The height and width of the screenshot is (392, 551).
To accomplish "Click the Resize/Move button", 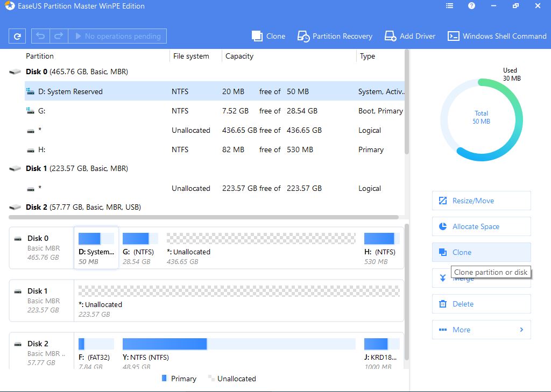I will coord(481,201).
